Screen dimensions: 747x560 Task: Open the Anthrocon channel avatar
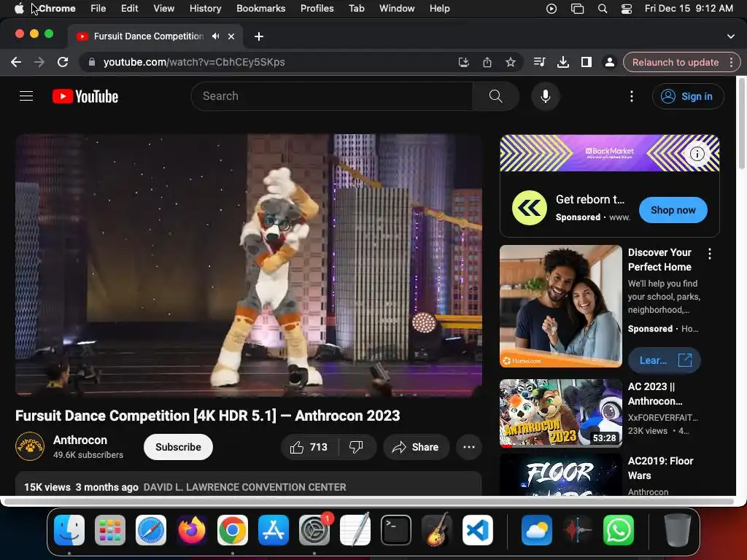tap(30, 447)
